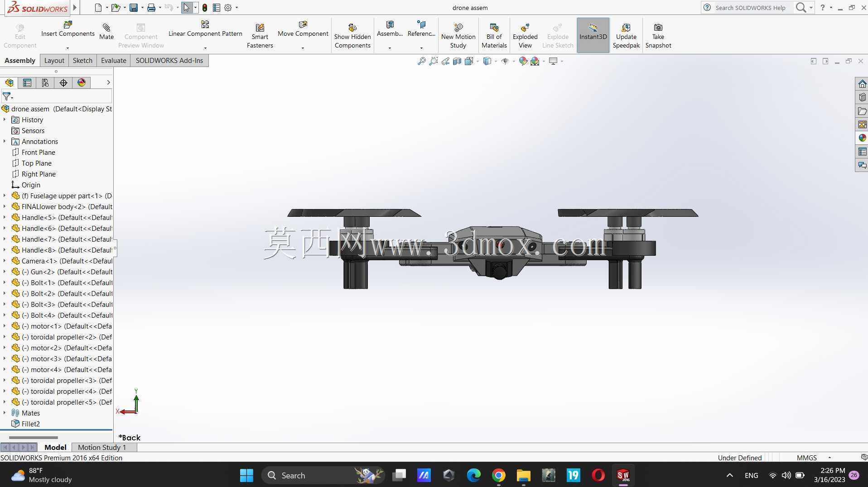Click Move Component button
Screen dimensions: 868x487
tap(303, 29)
